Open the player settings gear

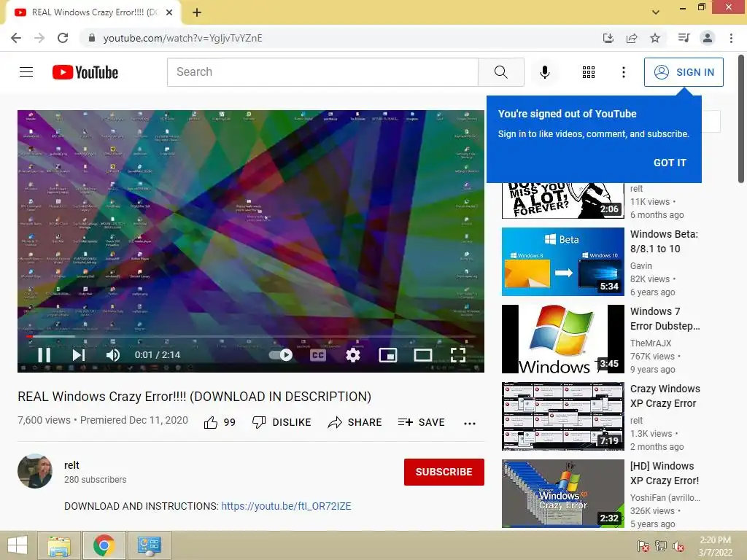[352, 355]
